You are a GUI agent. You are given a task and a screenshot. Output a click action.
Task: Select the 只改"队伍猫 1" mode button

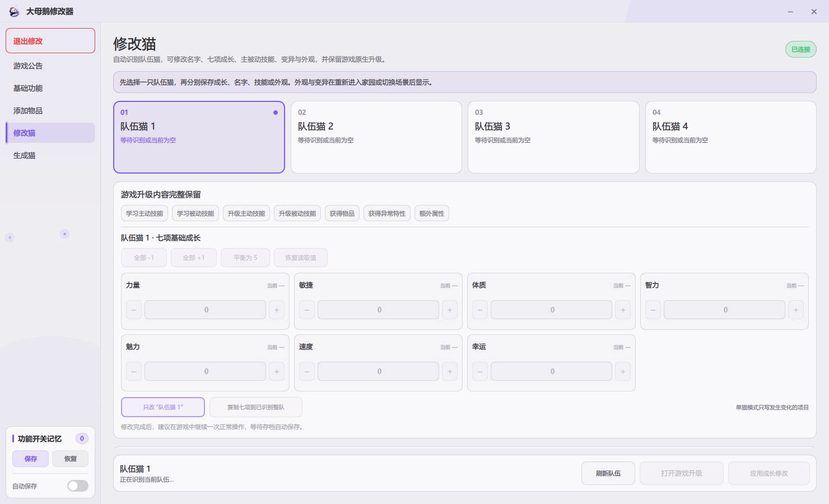click(163, 407)
